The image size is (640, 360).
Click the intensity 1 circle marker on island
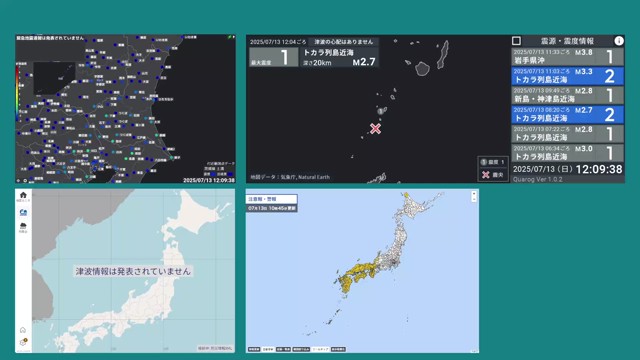coord(380,111)
